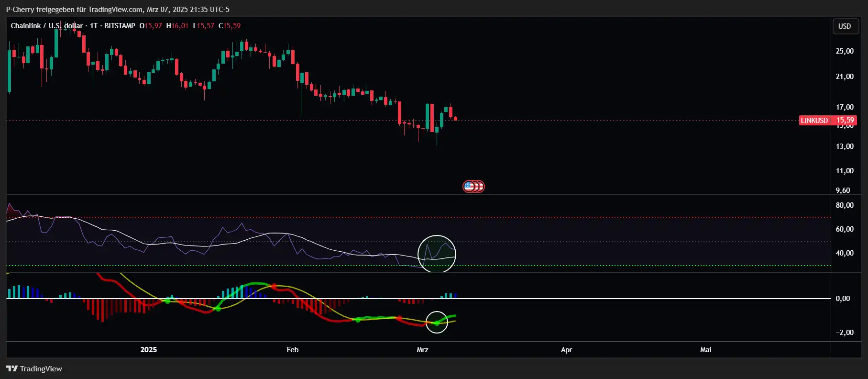The image size is (868, 379).
Task: Click the Feb time axis label
Action: pyautogui.click(x=293, y=350)
